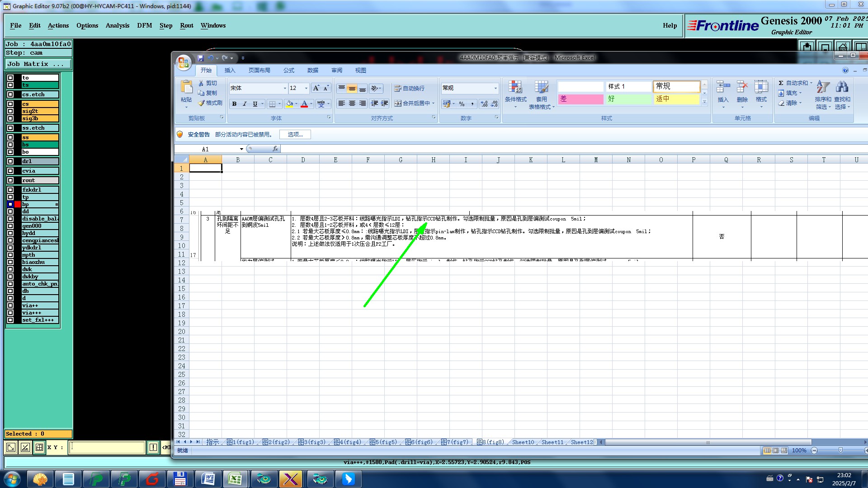The width and height of the screenshot is (868, 488).
Task: Open the font name dropdown showing 宋体
Action: (285, 88)
